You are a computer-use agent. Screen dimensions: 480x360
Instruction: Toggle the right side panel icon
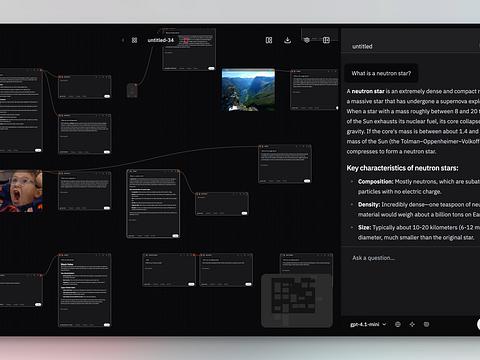click(326, 40)
